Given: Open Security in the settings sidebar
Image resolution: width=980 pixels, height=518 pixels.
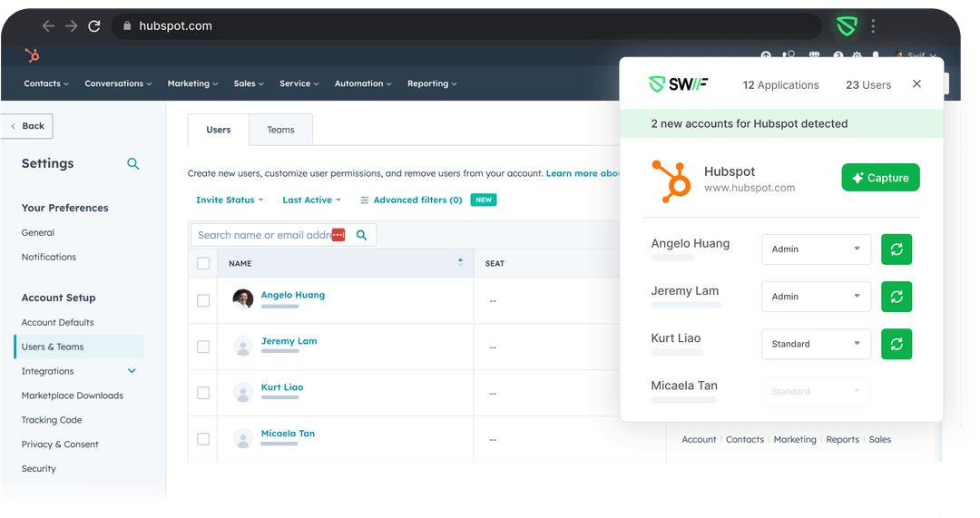Looking at the screenshot, I should [38, 469].
